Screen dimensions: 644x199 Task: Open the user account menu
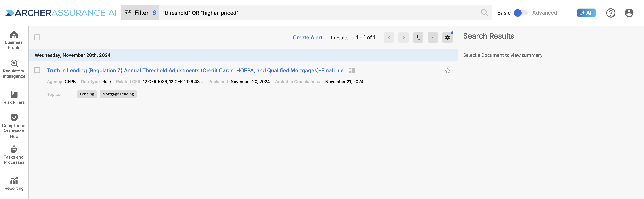629,13
